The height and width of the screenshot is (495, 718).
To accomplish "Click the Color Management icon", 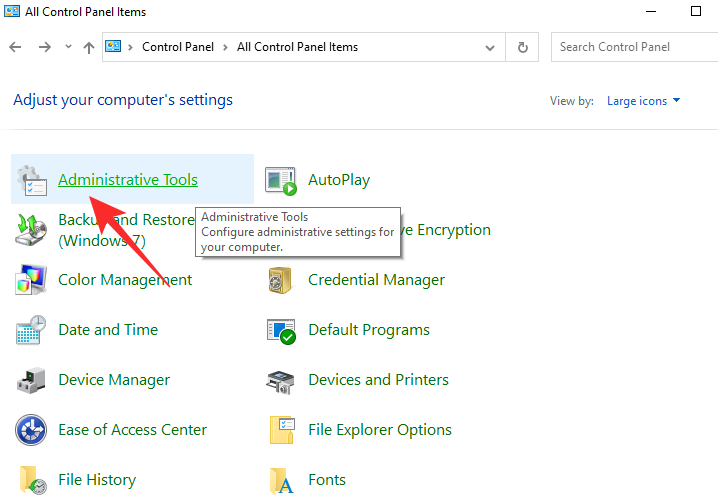I will click(x=31, y=280).
